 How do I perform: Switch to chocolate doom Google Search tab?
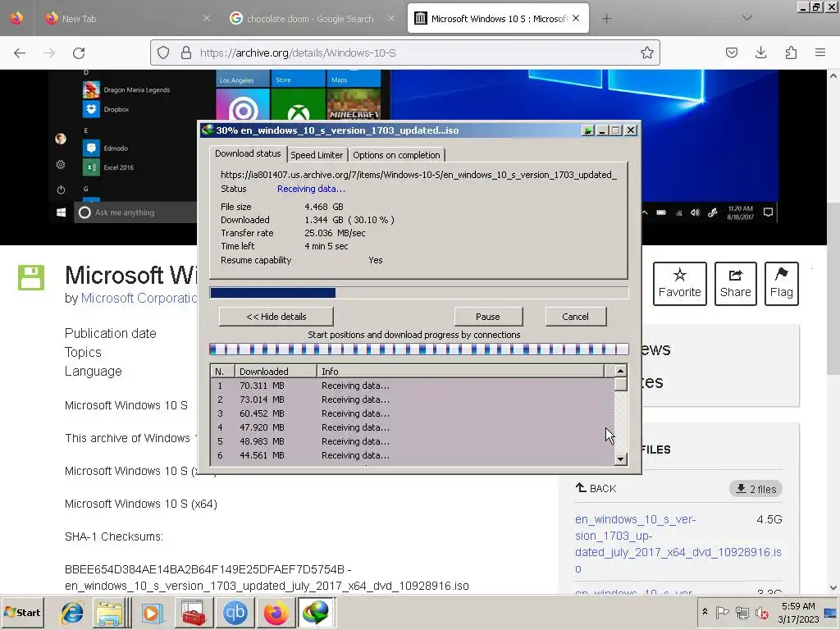tap(310, 19)
